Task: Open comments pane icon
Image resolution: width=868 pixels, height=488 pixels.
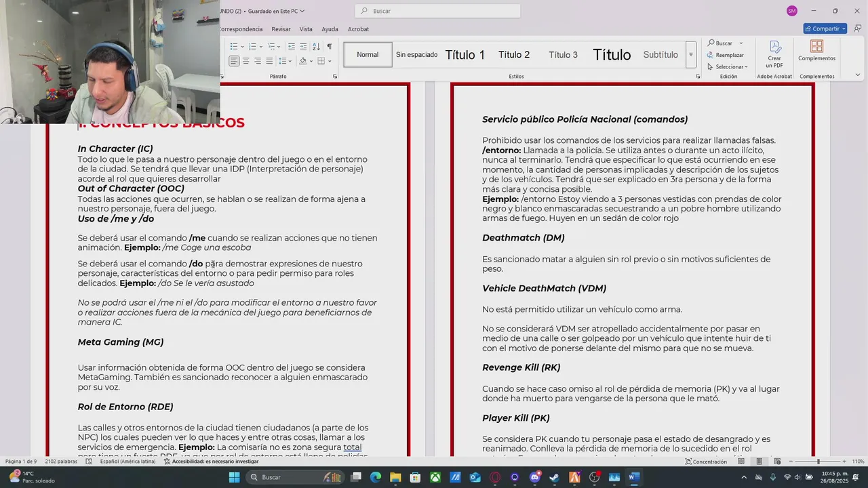Action: click(x=858, y=28)
